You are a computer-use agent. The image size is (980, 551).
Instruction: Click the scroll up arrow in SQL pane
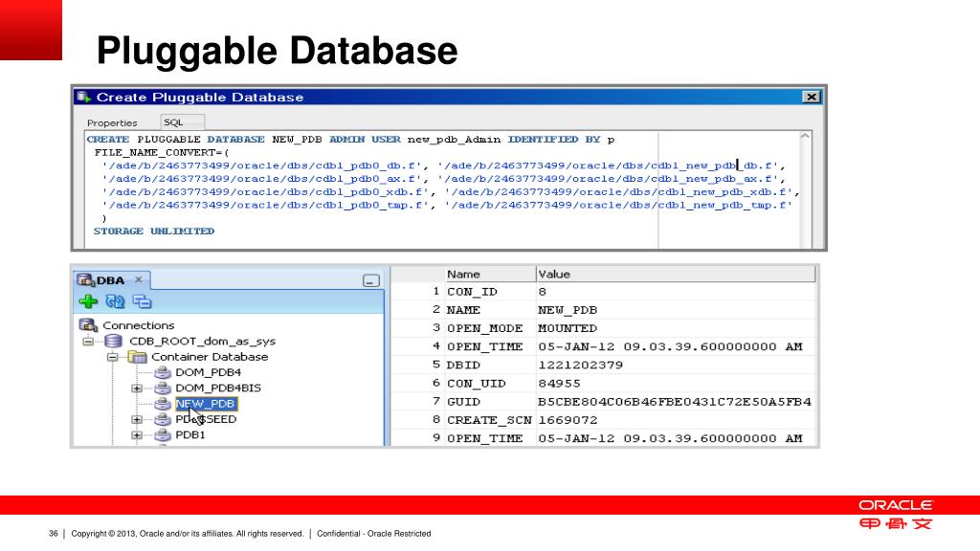tap(805, 138)
